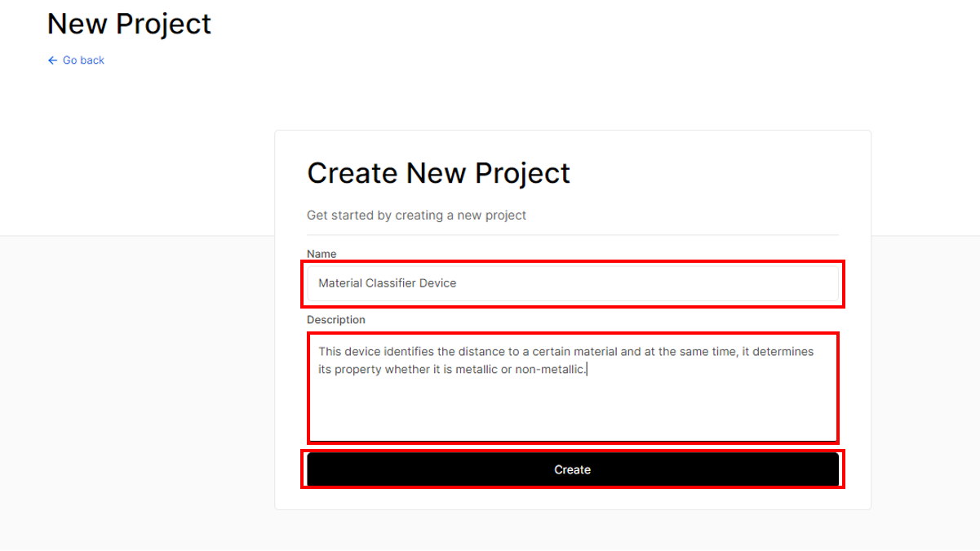Click the 'Get started by creating' subtitle
980x551 pixels.
click(416, 216)
